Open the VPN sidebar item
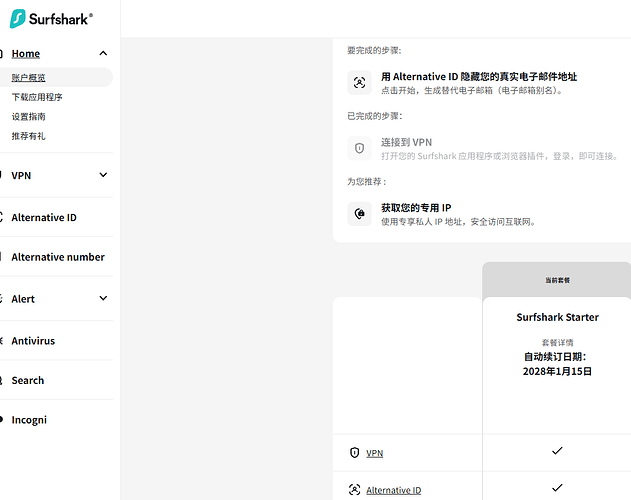Screen dimensions: 631x500 click(x=21, y=176)
